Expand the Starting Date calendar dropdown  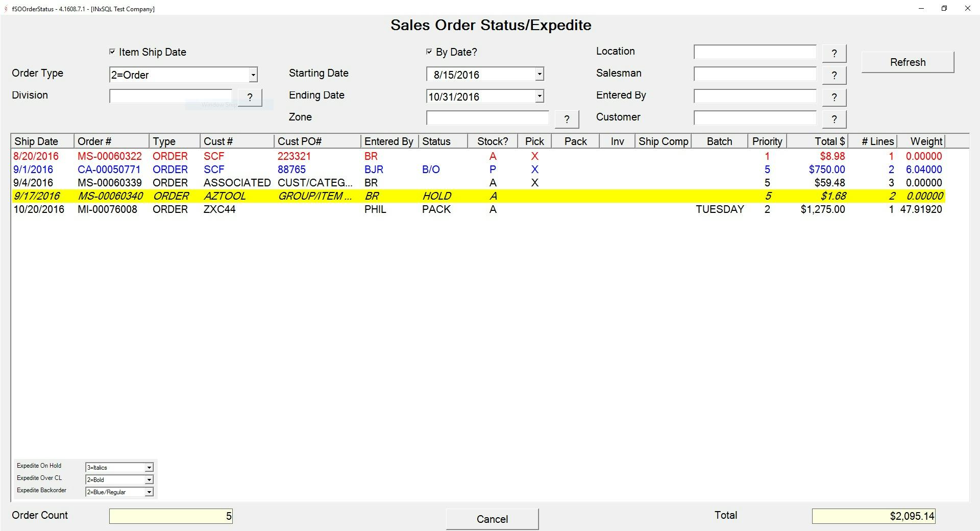point(540,74)
